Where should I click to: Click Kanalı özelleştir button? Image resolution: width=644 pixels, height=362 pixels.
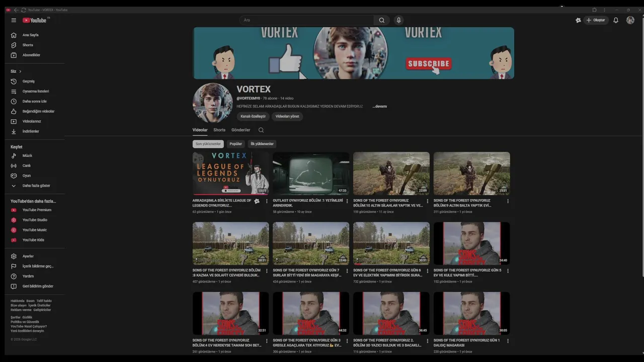coord(253,117)
